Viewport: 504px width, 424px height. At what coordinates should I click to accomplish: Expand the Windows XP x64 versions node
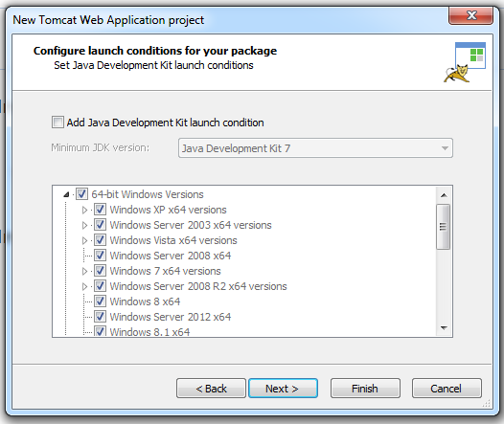(84, 210)
